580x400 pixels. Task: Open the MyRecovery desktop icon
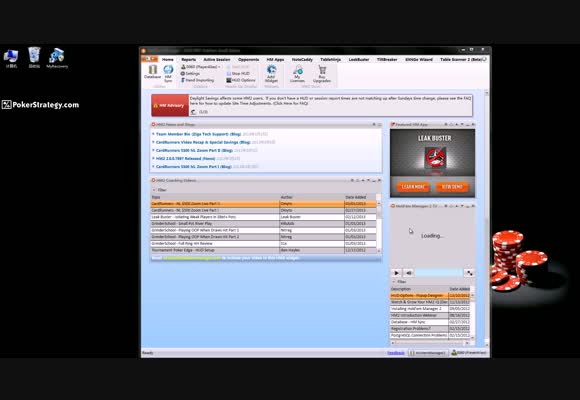click(57, 58)
